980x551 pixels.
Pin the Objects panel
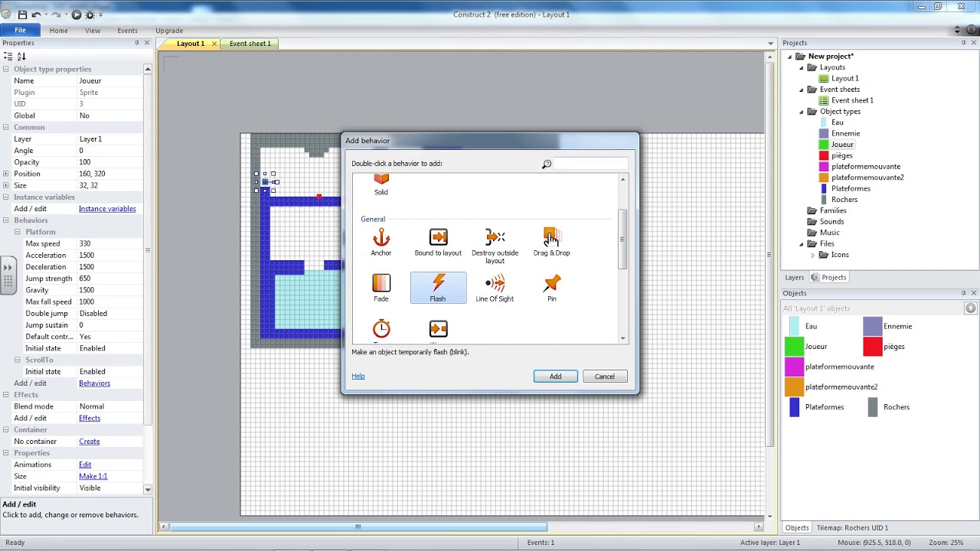tap(963, 293)
